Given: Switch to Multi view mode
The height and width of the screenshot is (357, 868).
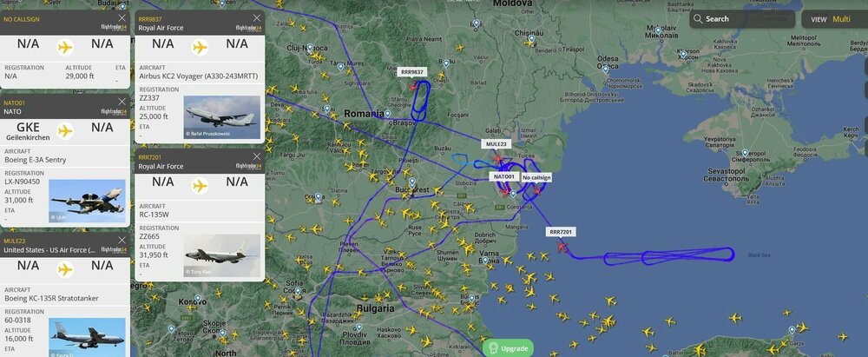Looking at the screenshot, I should [x=841, y=19].
